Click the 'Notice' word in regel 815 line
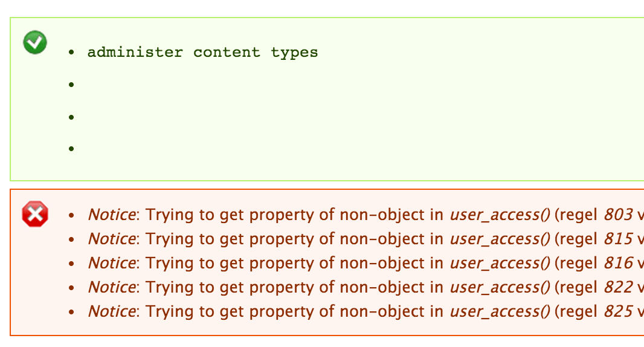The width and height of the screenshot is (644, 347). [x=111, y=239]
